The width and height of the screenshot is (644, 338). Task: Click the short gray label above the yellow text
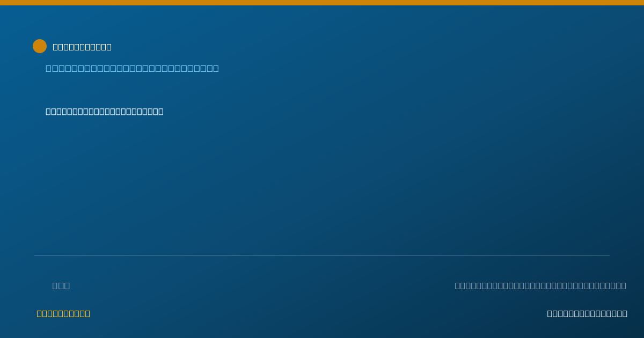point(61,285)
